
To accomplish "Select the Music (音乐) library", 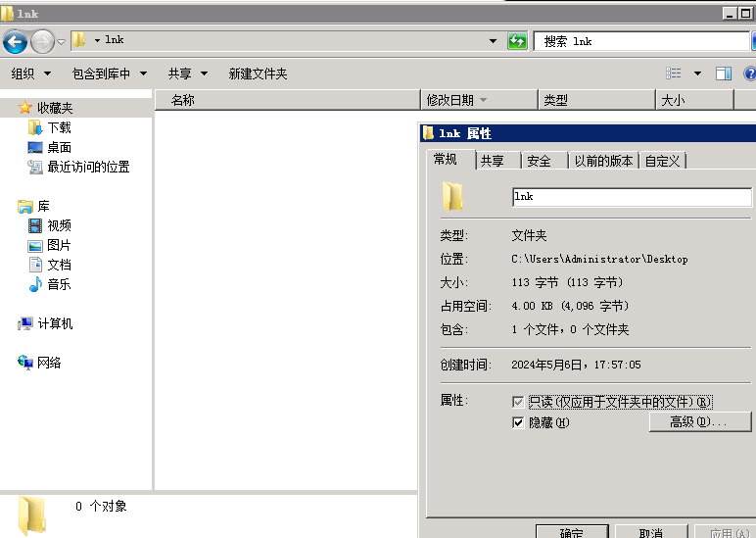I will tap(59, 284).
